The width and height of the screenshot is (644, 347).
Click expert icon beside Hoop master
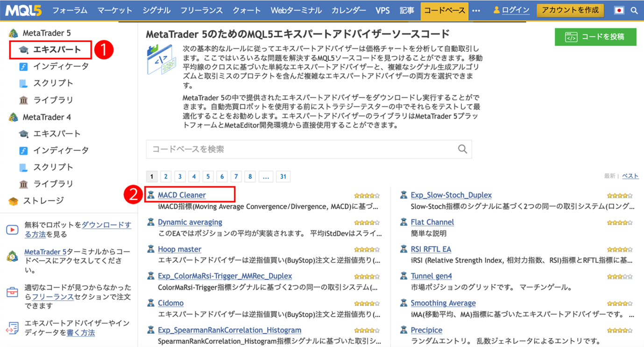point(151,249)
